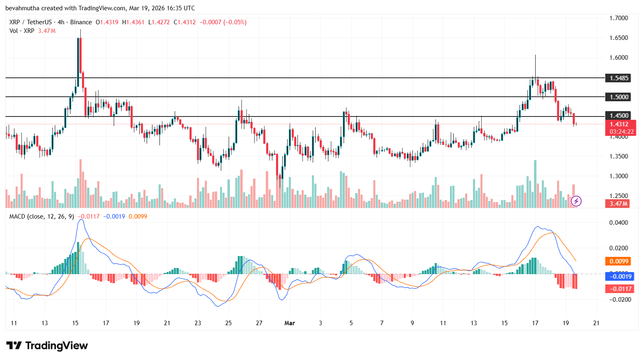Select the 1.5485 horizontal line price label
644x361 pixels.
click(x=618, y=78)
